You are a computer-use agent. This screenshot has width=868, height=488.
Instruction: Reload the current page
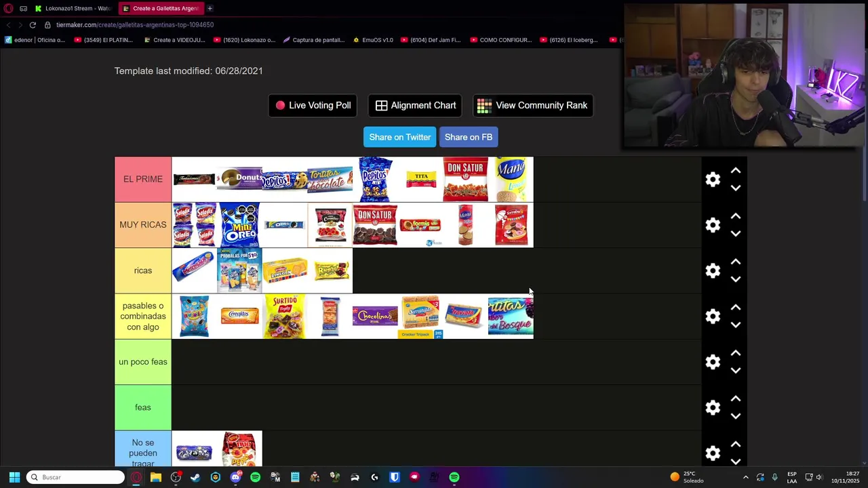[x=33, y=24]
